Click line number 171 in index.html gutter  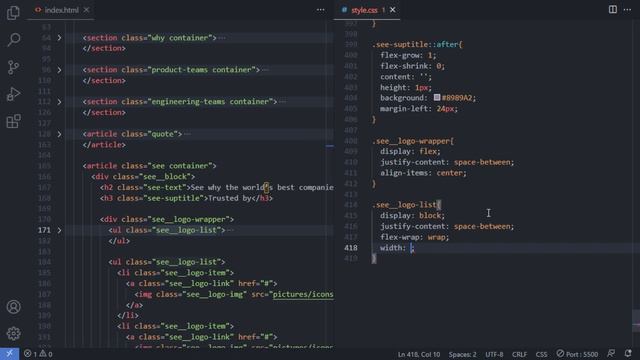(x=44, y=230)
